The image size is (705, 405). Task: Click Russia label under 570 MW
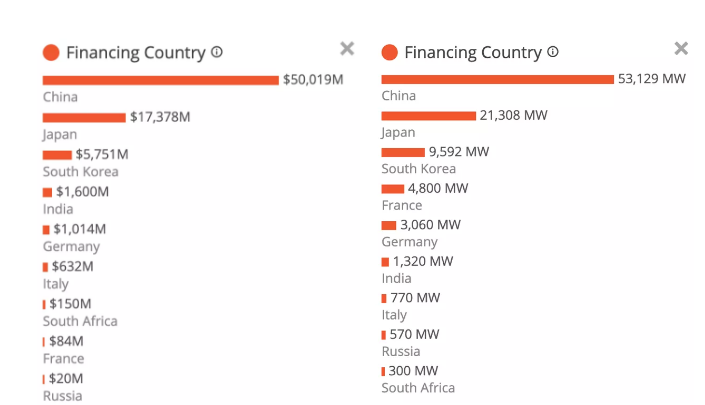pyautogui.click(x=399, y=351)
